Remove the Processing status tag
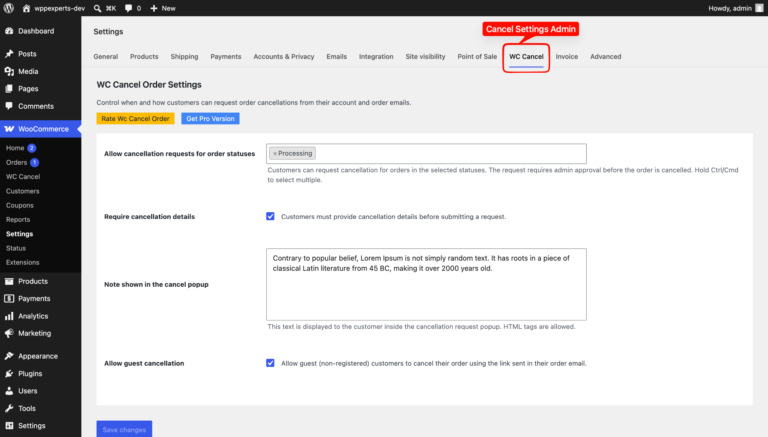 tap(275, 153)
